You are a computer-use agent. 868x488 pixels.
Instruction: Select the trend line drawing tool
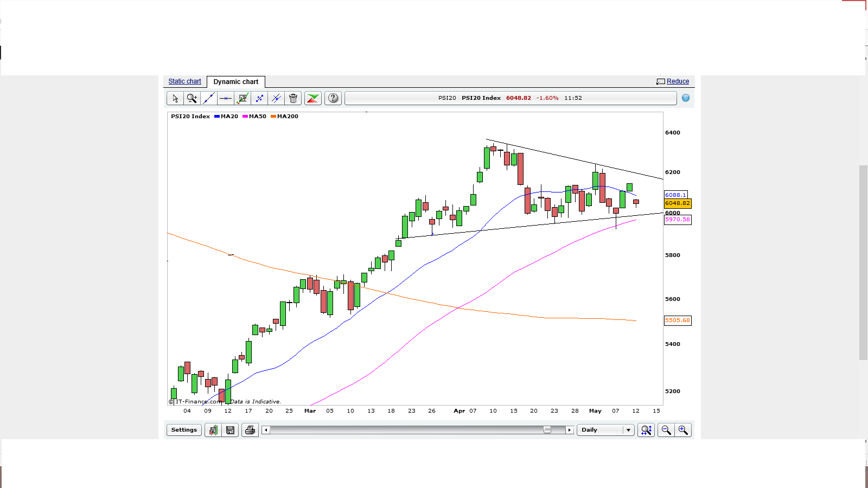click(x=208, y=98)
